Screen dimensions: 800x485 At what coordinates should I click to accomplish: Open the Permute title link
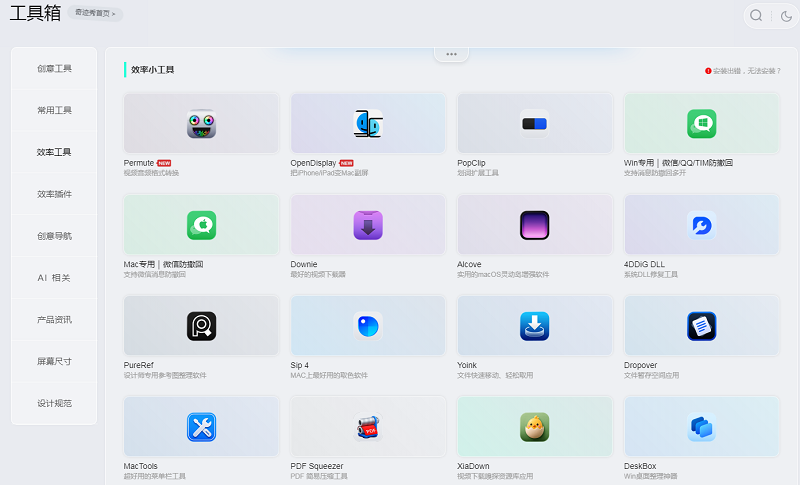139,163
